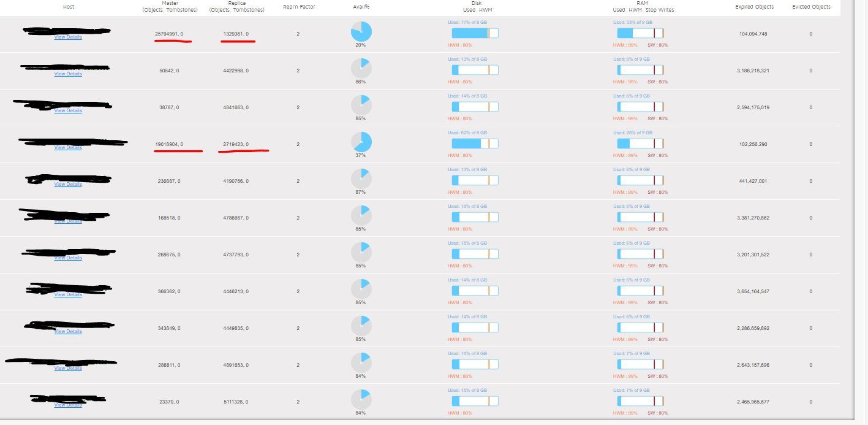
Task: Click the disk bar in the 366362 row
Action: tap(475, 291)
